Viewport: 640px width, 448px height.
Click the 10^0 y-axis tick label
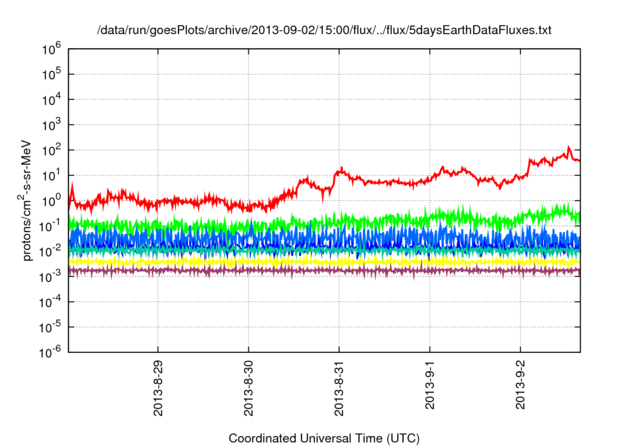52,201
